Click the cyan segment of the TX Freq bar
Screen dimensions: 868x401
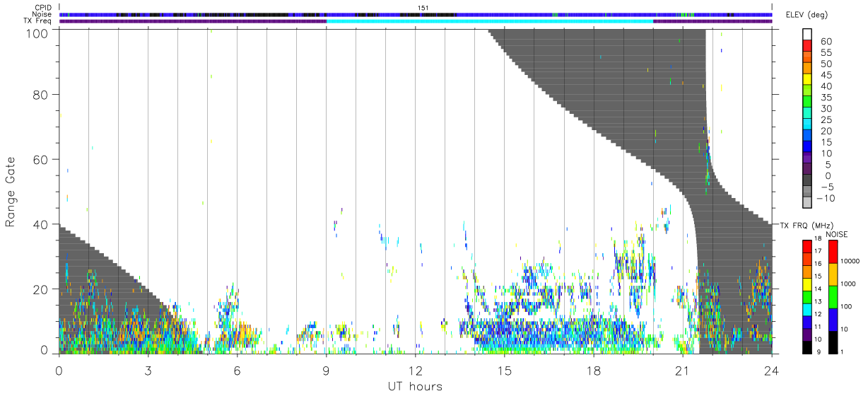tap(490, 21)
